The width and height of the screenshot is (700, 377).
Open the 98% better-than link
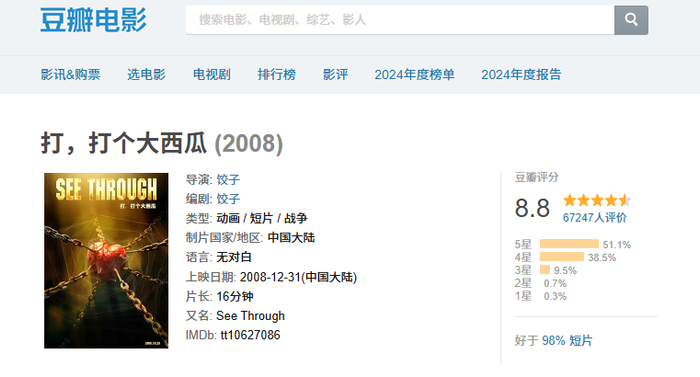click(554, 341)
